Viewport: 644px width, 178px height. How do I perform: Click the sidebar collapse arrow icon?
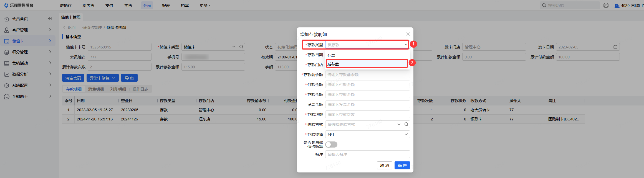50,19
